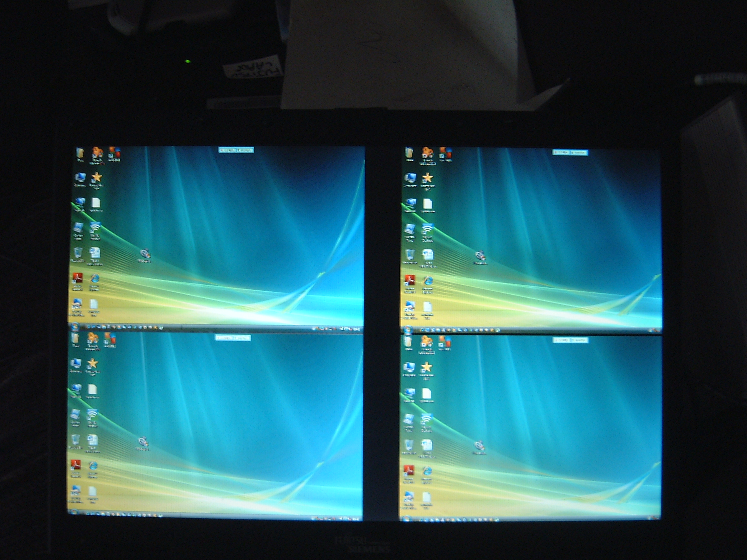Open laptop icon in the upper-right desktop copy
The image size is (747, 560).
coord(410,230)
